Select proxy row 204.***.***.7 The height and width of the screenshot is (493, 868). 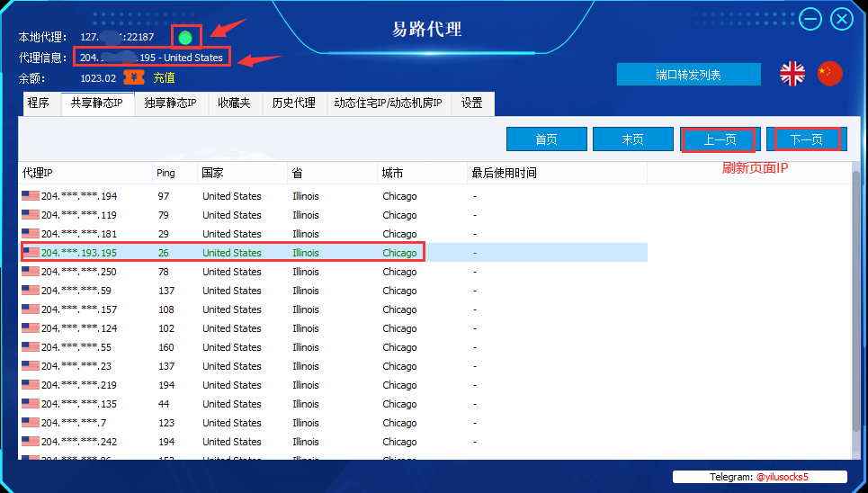[333, 422]
